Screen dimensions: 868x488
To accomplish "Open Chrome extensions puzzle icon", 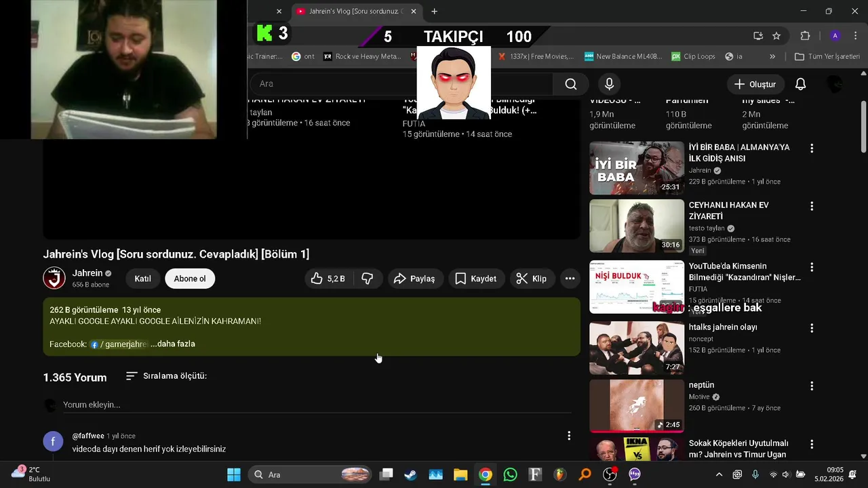I will [x=806, y=36].
